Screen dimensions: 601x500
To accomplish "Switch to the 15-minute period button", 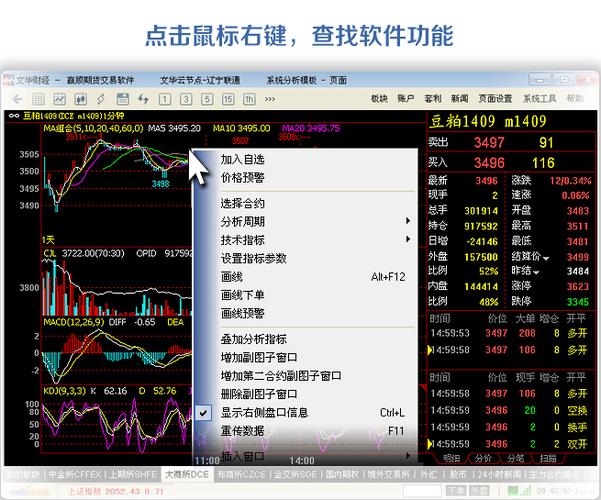I will (x=228, y=100).
